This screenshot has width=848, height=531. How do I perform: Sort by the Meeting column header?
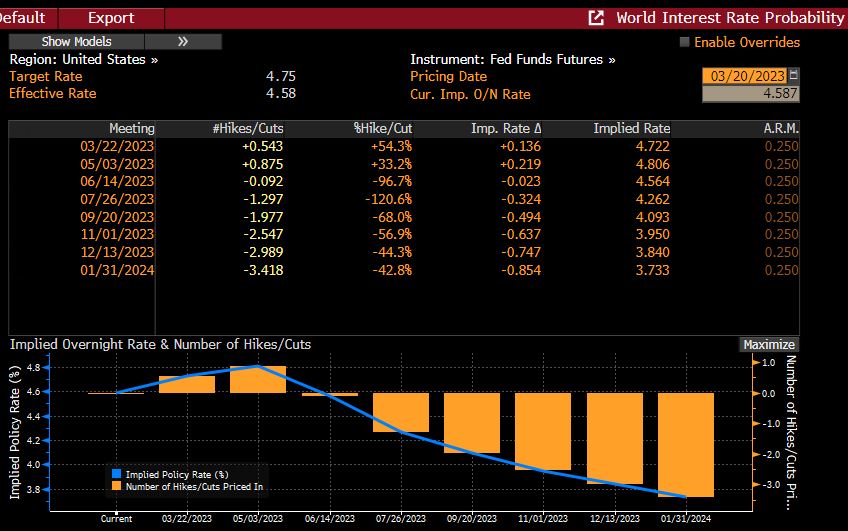tap(131, 129)
